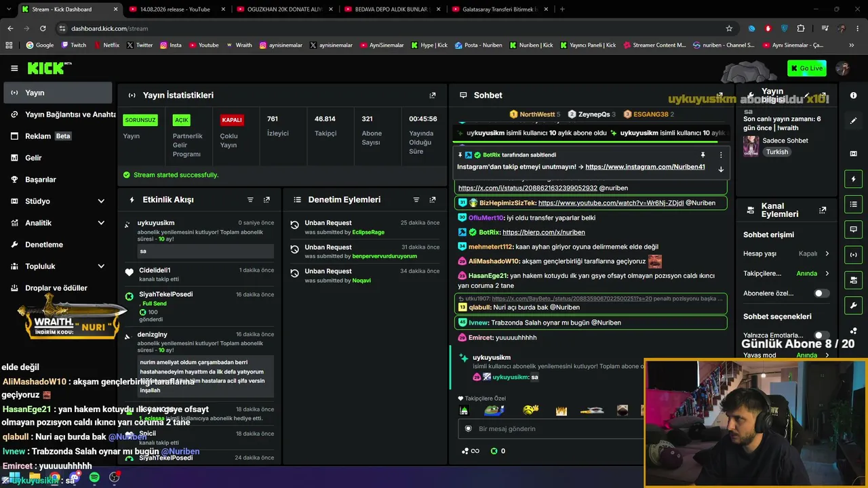Open the Unban Request submitted by EclipseRage
This screenshot has height=488, width=868.
[x=365, y=227]
